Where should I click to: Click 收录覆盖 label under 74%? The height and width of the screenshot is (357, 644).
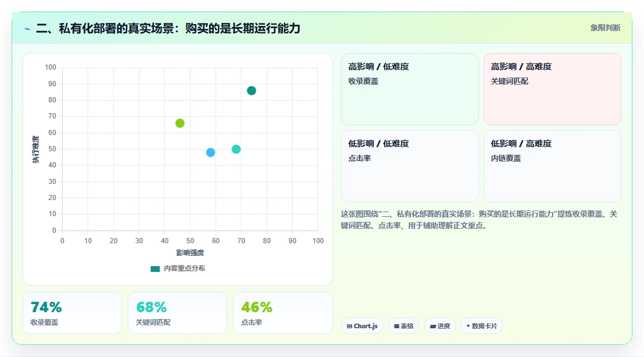[x=44, y=323]
